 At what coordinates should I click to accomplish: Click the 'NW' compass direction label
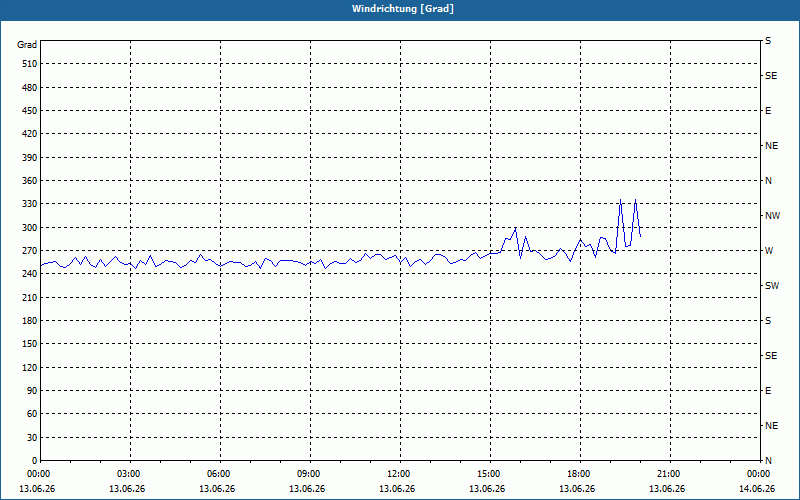[772, 216]
